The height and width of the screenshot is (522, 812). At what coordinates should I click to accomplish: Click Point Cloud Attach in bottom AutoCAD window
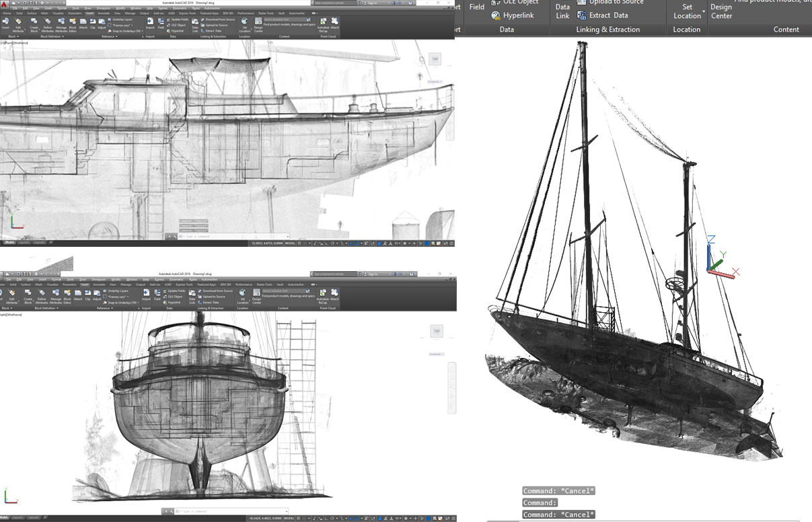click(334, 295)
